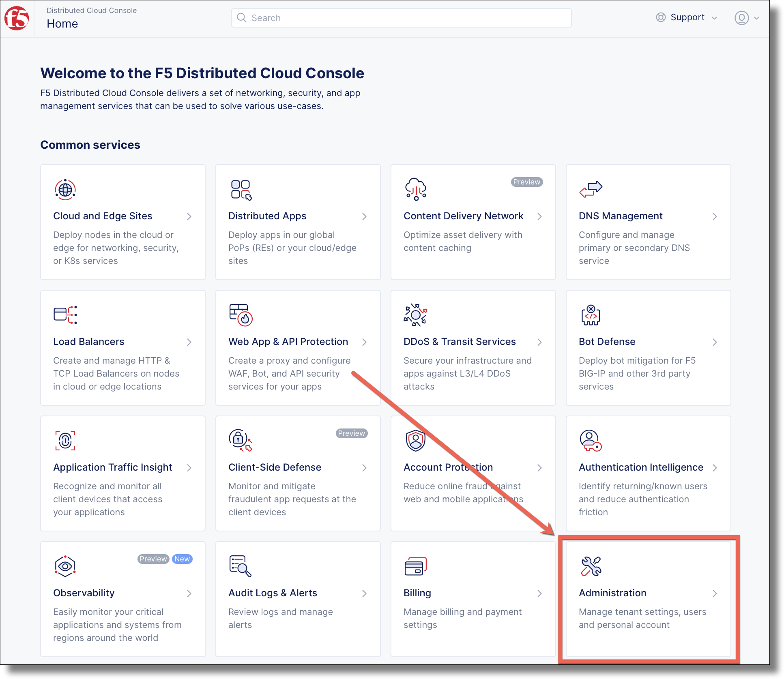Open the Observability service
784x679 pixels.
coord(123,599)
